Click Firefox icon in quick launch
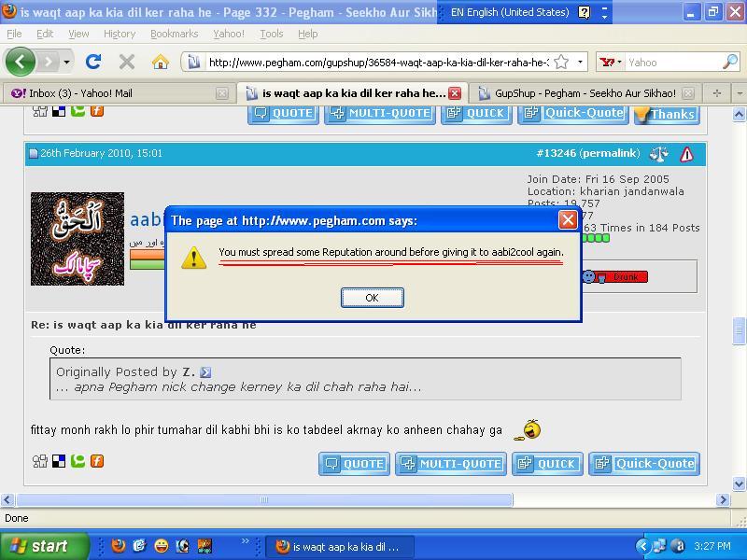747x560 pixels. click(x=119, y=546)
